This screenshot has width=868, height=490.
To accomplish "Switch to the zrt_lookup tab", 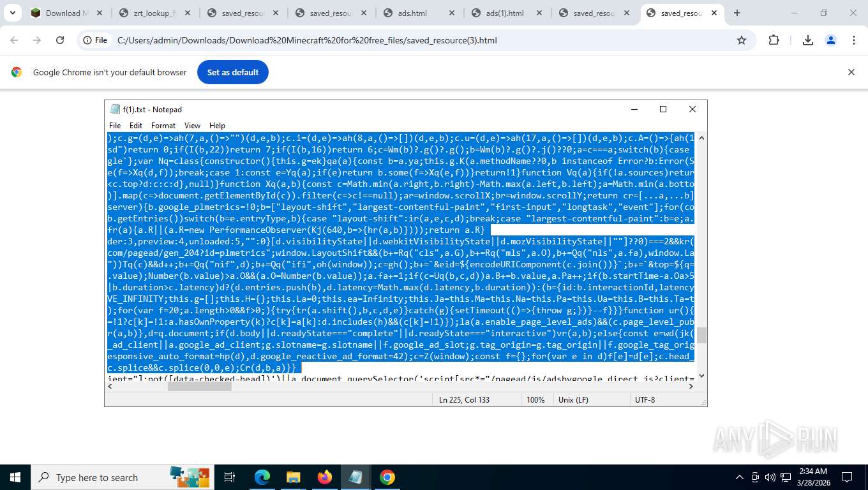I will pos(154,13).
